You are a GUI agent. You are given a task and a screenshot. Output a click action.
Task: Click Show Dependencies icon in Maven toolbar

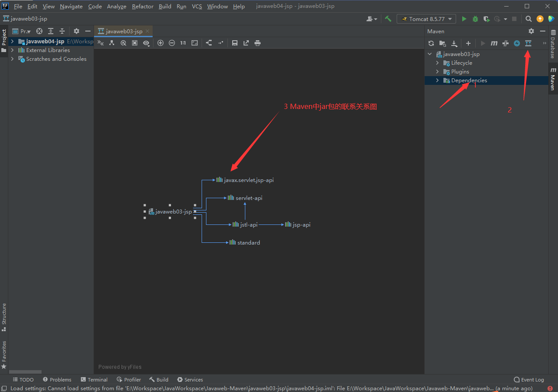[x=528, y=43]
